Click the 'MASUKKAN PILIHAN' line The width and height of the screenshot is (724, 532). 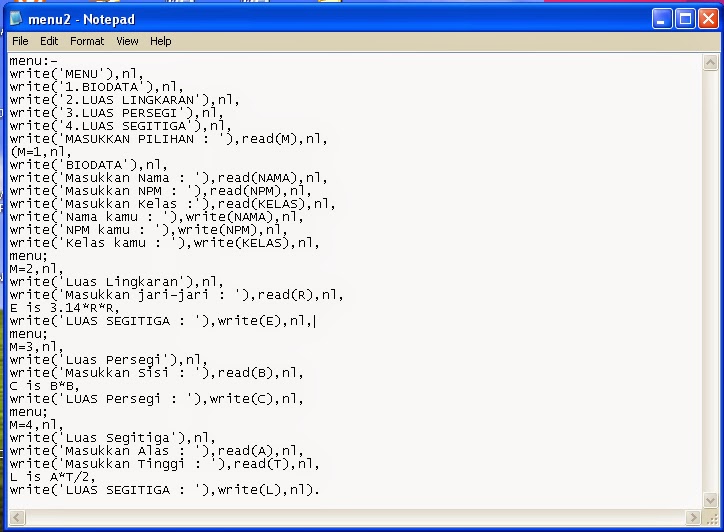click(x=168, y=139)
